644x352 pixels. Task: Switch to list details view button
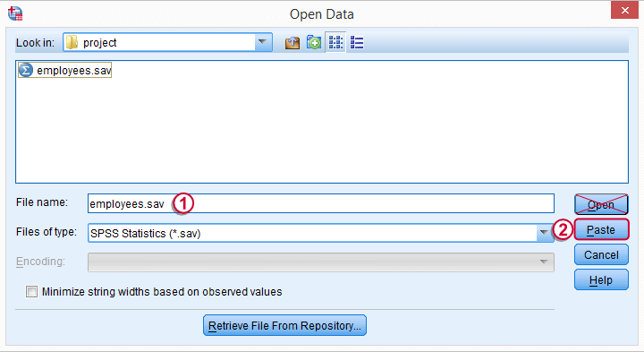(357, 42)
